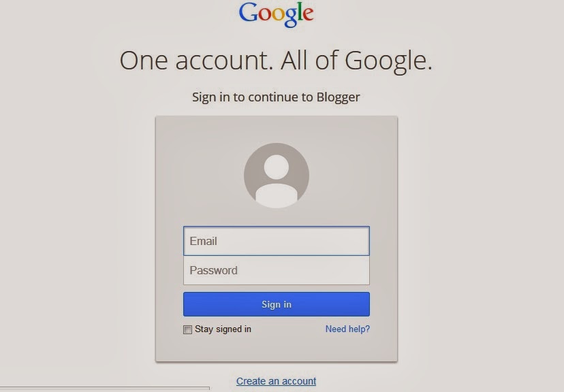Focus the Email input field
This screenshot has height=392, width=564.
[277, 241]
